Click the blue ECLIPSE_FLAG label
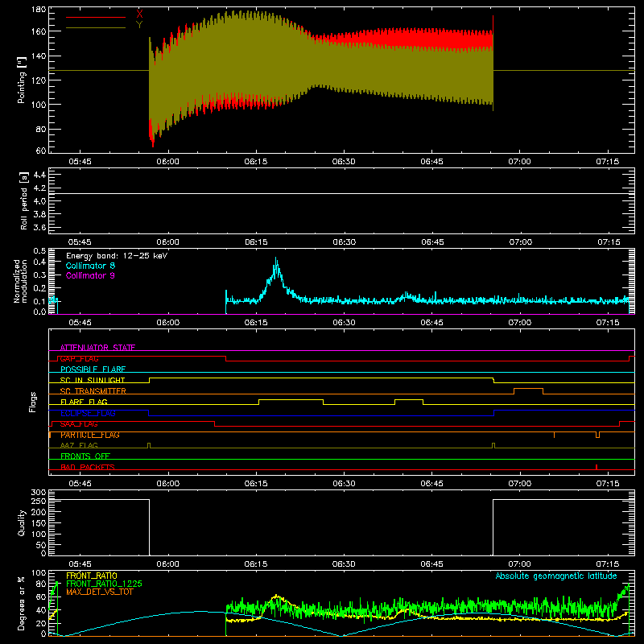This screenshot has height=644, width=644. click(88, 413)
